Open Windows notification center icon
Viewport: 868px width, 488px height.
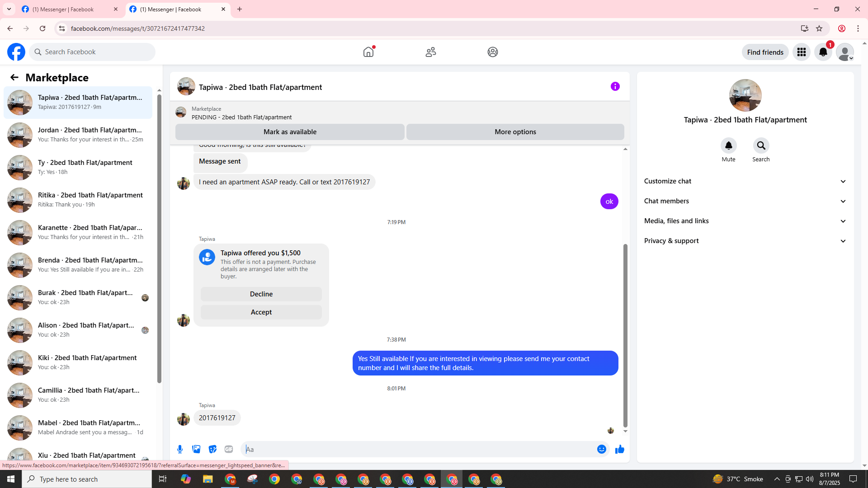(x=853, y=479)
